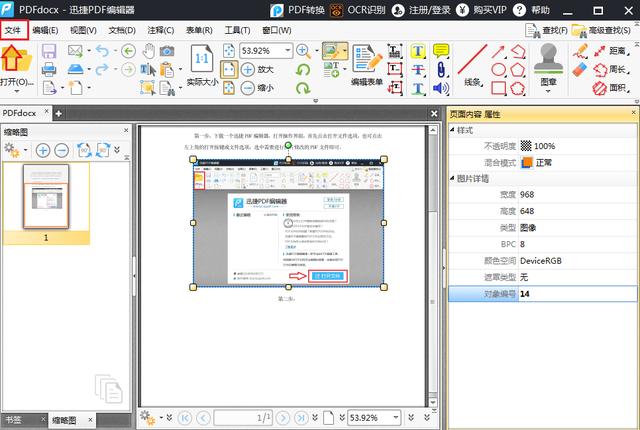This screenshot has width=640, height=430.
Task: Open the 表单(R) menu
Action: click(x=199, y=30)
